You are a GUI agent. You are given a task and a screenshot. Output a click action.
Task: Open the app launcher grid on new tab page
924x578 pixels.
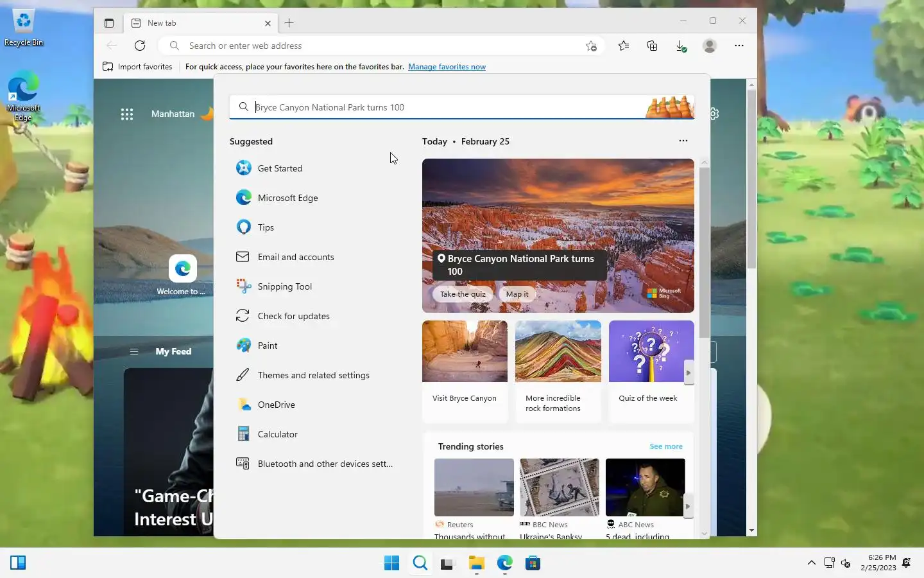[127, 114]
